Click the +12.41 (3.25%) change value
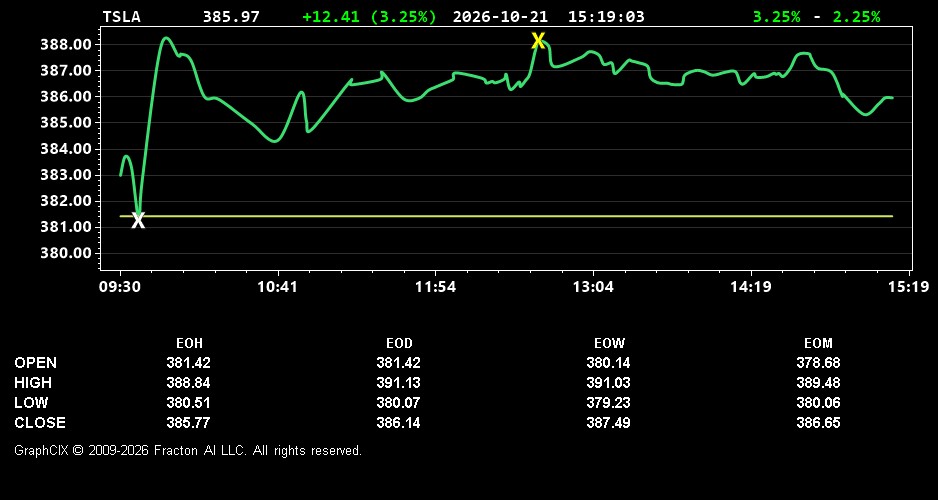Viewport: 938px width, 500px height. tap(369, 17)
